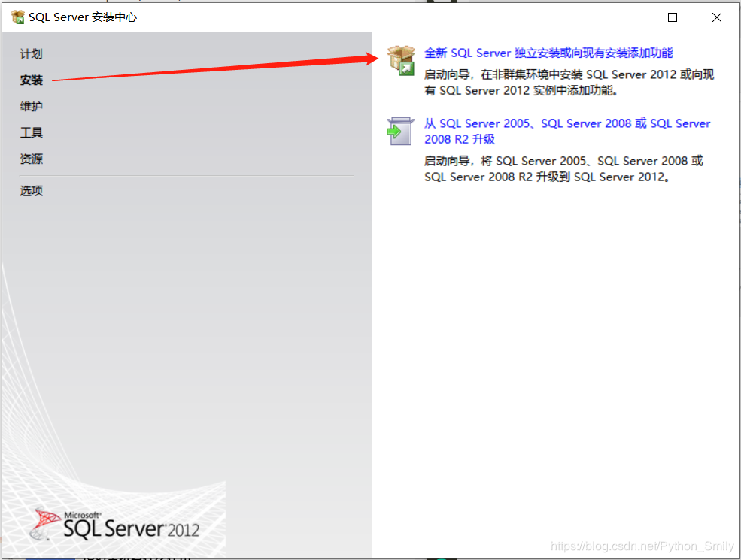Switch to the 工具 sidebar section
The image size is (741, 560).
click(x=31, y=133)
